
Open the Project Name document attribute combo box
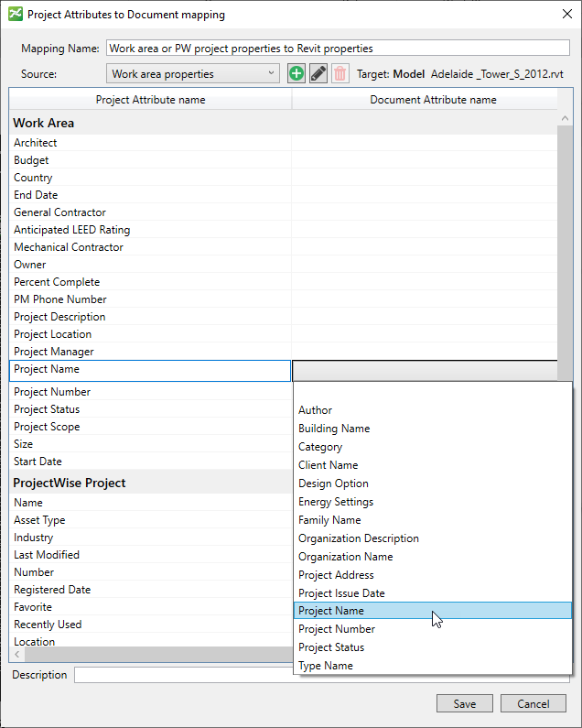pos(426,370)
